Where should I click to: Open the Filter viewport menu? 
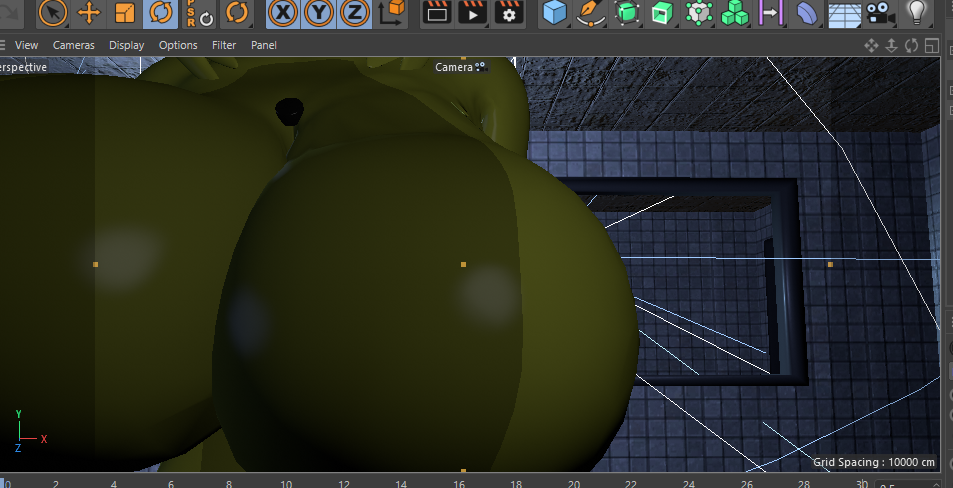coord(224,45)
